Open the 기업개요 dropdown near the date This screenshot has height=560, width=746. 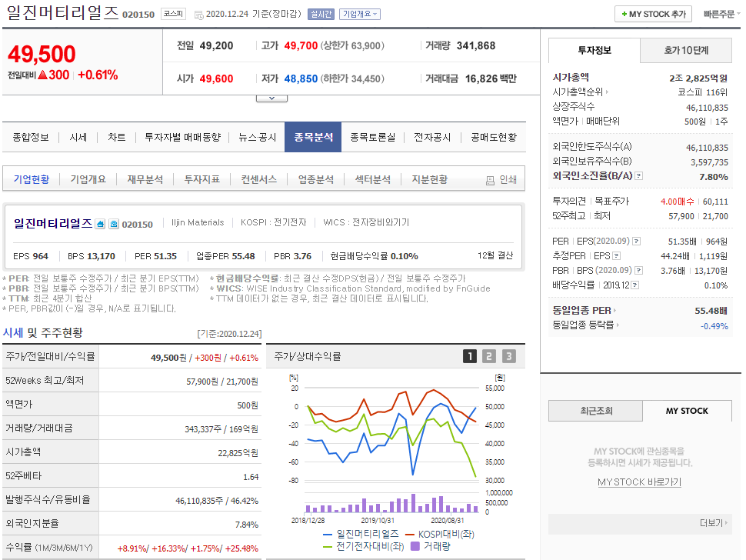pos(360,15)
